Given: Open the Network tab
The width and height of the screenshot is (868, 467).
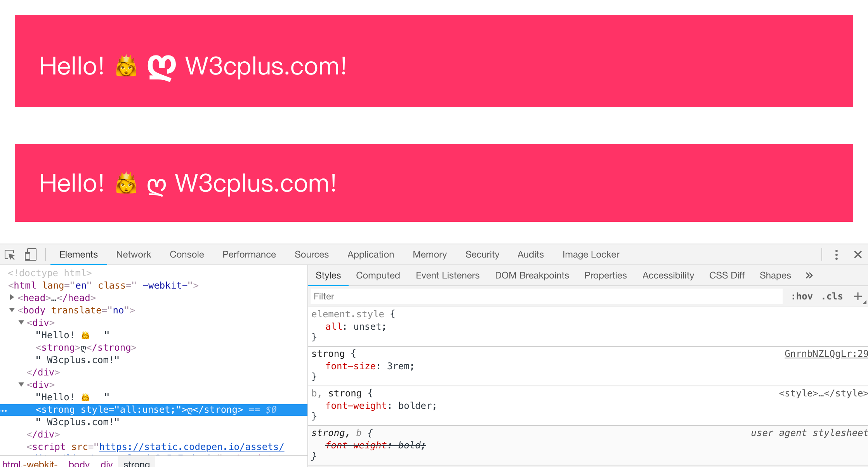Looking at the screenshot, I should [134, 254].
